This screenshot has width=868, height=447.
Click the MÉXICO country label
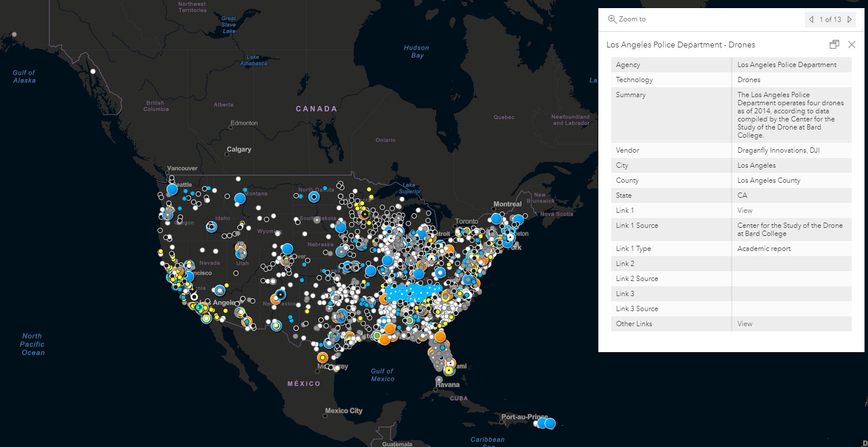coord(304,383)
